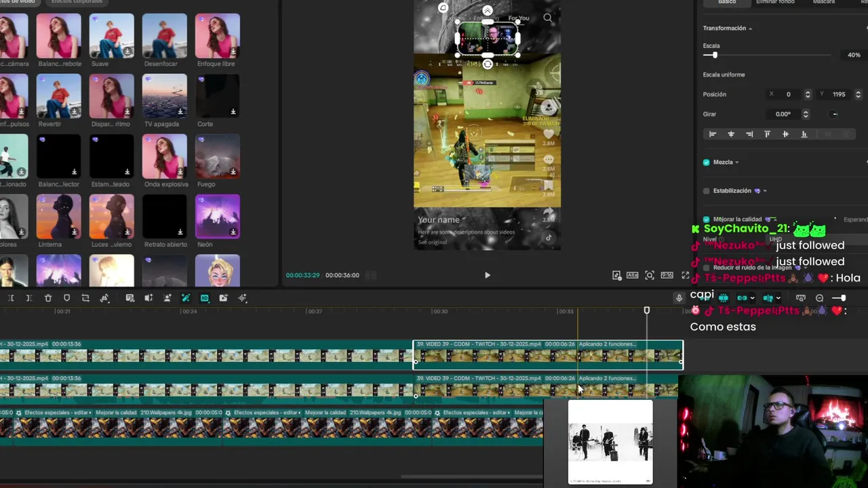Image resolution: width=868 pixels, height=488 pixels.
Task: Click the loop/replace clip icon
Action: click(85, 298)
